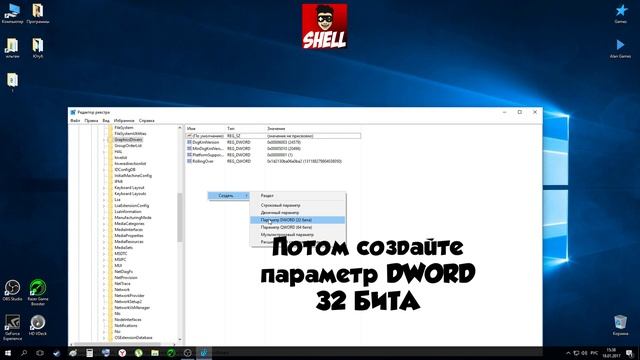Open the taskbar clock and date
The width and height of the screenshot is (640, 360).
(x=611, y=353)
